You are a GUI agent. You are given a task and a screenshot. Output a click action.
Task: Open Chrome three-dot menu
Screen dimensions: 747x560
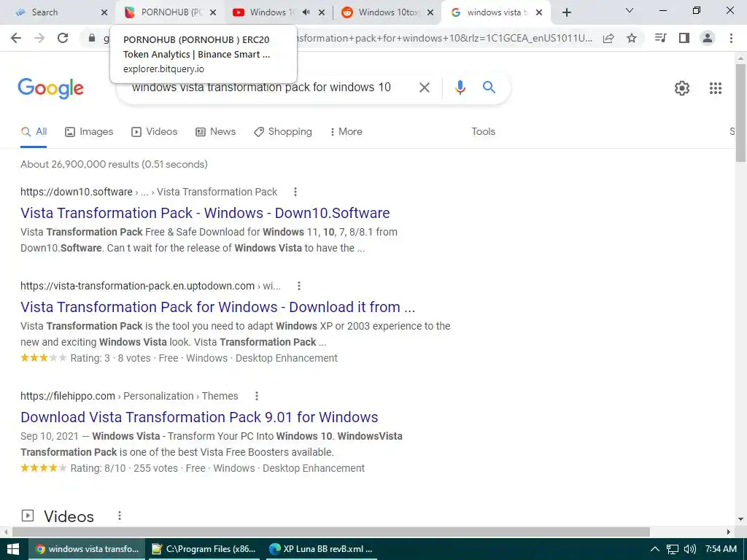[731, 38]
